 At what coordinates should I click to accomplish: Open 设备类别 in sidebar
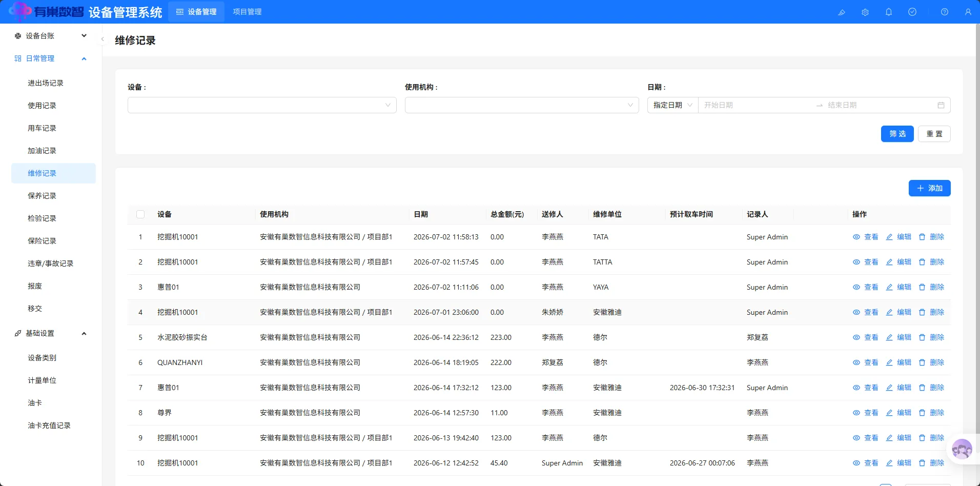(x=53, y=358)
